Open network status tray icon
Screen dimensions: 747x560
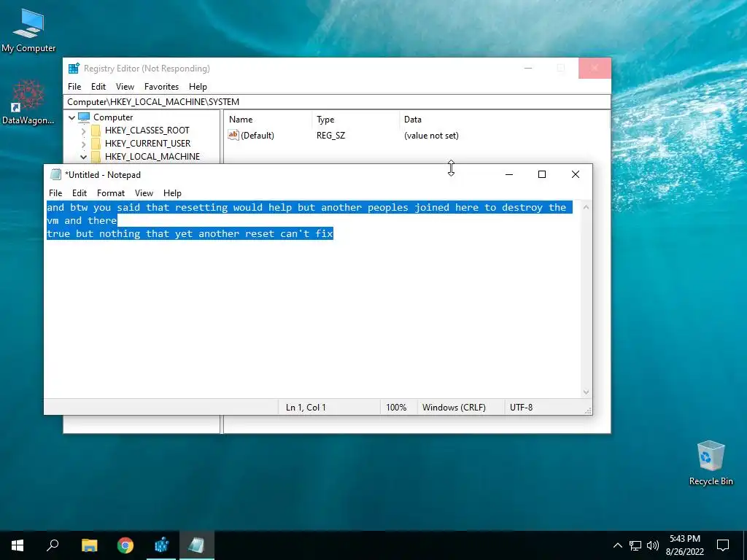pos(635,545)
